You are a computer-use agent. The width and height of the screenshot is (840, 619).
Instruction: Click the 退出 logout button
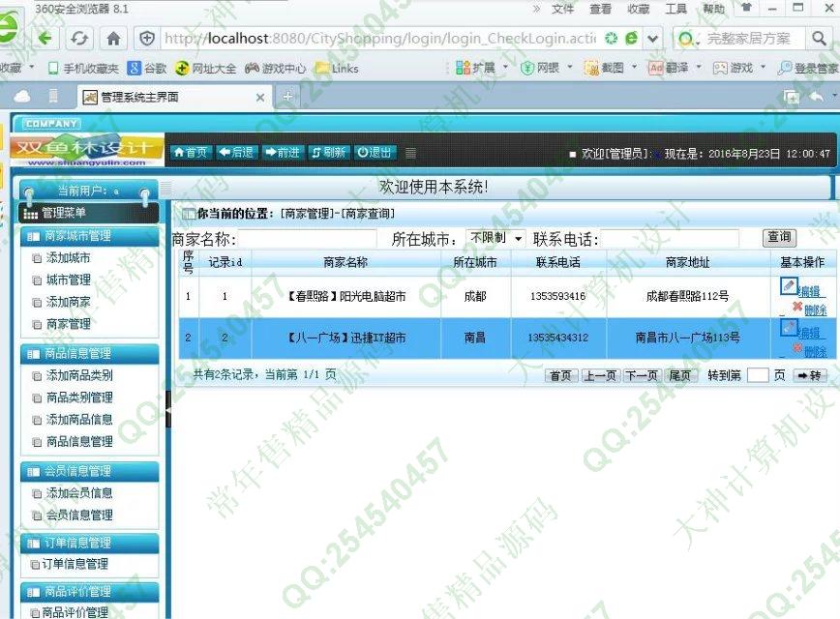click(375, 152)
